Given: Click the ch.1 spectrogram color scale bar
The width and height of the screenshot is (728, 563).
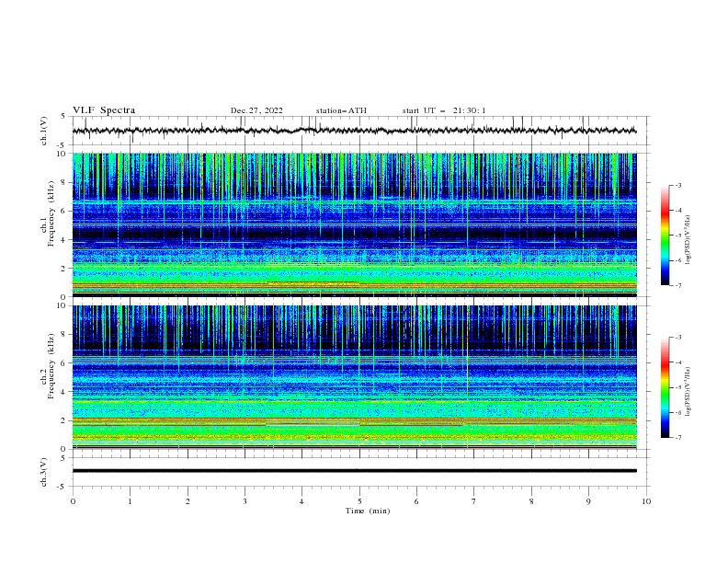Looking at the screenshot, I should (665, 235).
